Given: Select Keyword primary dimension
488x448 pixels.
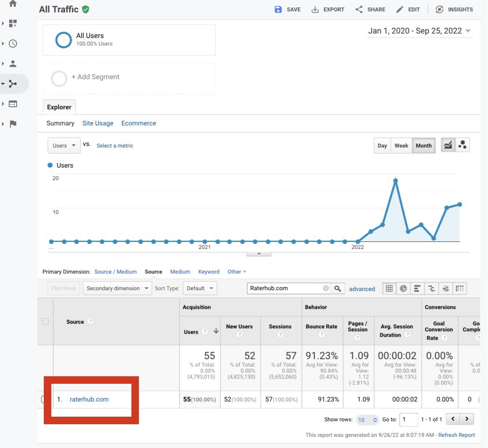Looking at the screenshot, I should [209, 272].
